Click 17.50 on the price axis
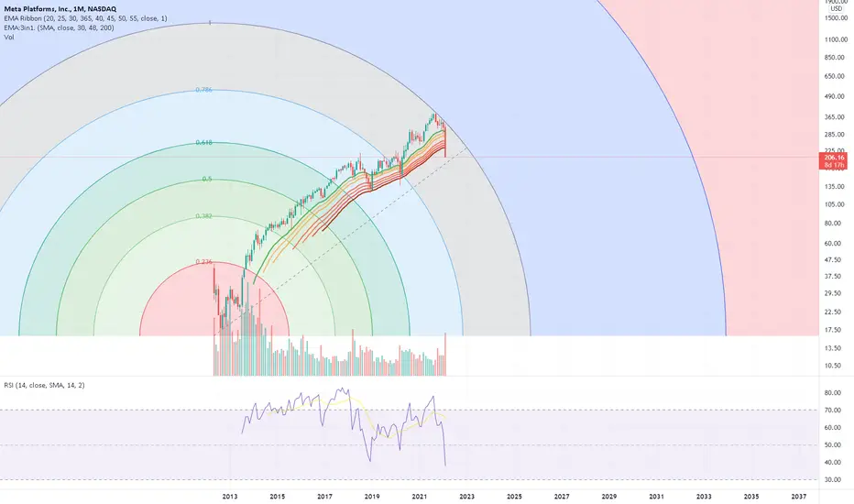Image resolution: width=854 pixels, height=504 pixels. pyautogui.click(x=833, y=330)
